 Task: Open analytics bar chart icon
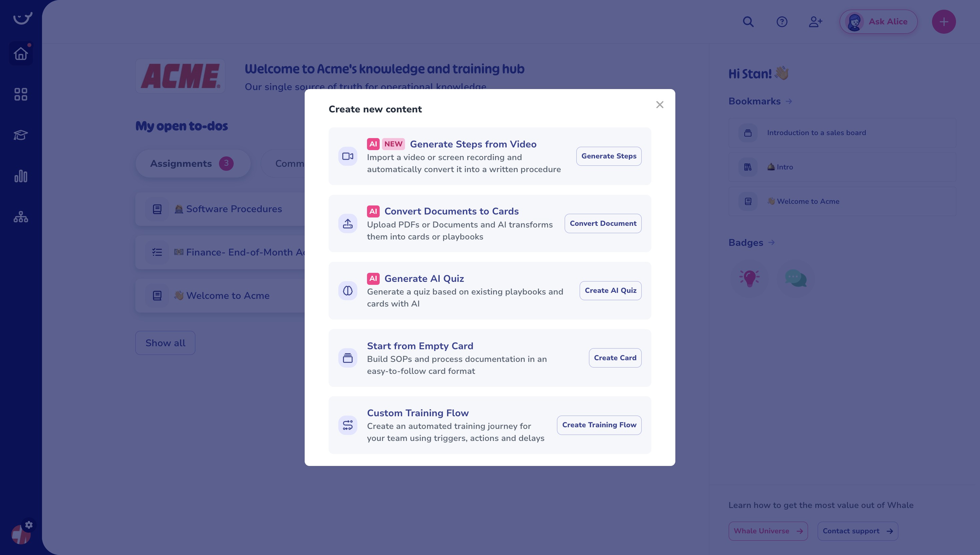[21, 176]
